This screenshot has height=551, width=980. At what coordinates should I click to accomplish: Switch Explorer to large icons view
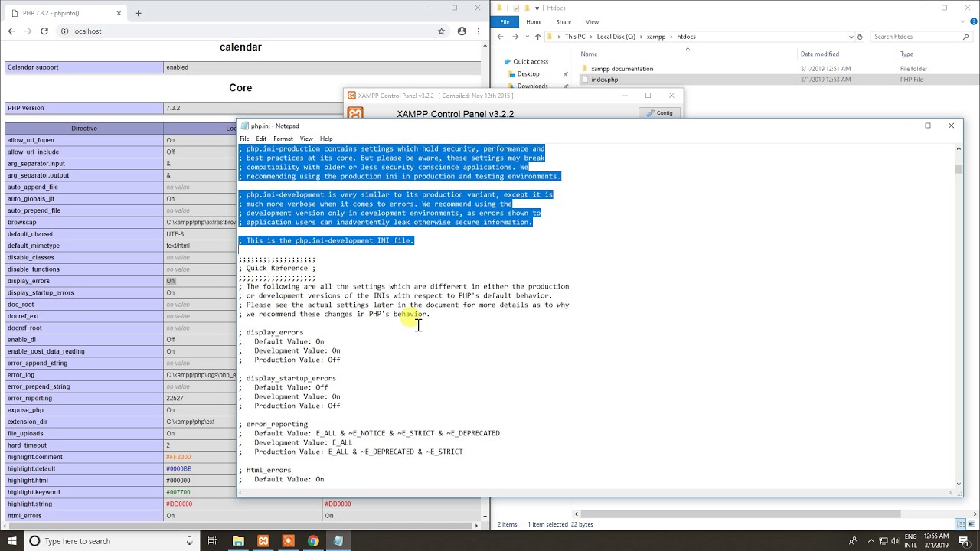tap(972, 524)
